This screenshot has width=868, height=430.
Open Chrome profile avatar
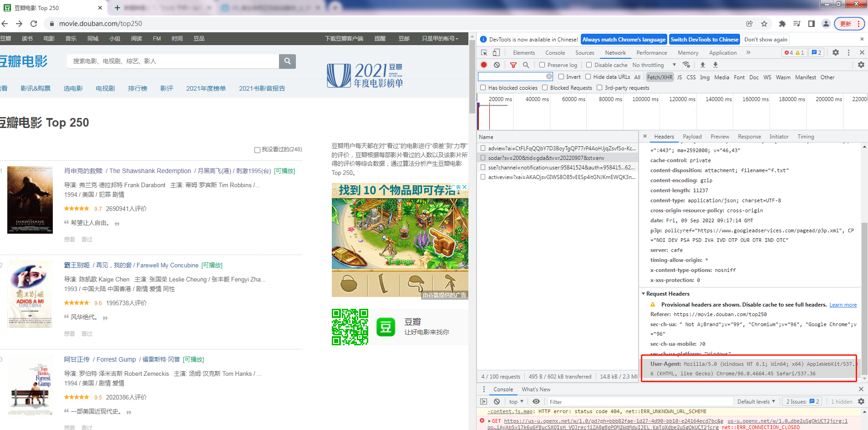[x=826, y=24]
